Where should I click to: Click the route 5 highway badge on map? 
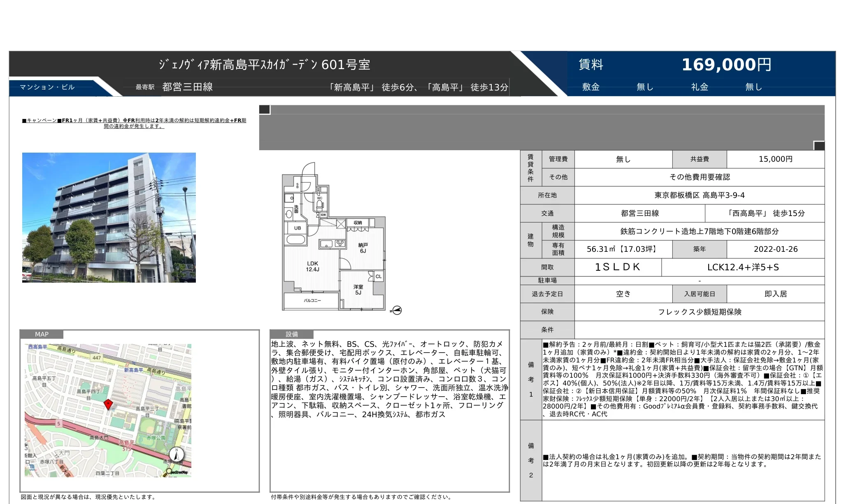pos(59,423)
